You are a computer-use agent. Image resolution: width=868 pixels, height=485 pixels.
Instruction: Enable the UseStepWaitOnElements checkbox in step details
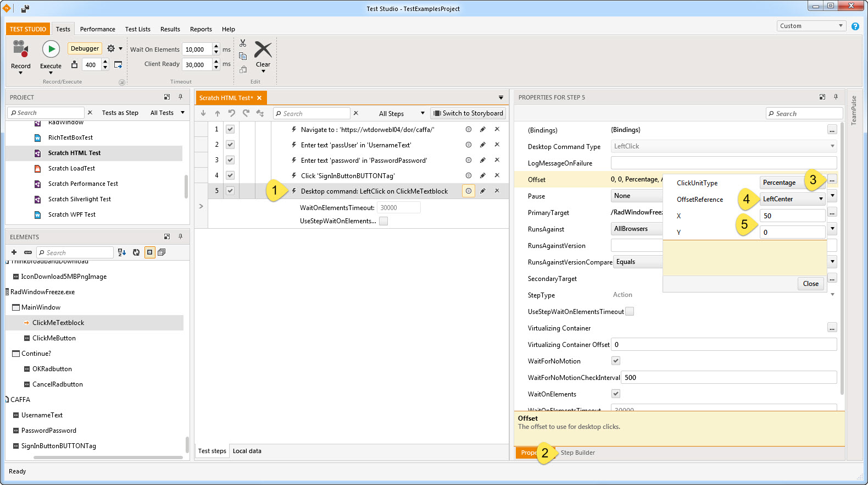click(383, 221)
